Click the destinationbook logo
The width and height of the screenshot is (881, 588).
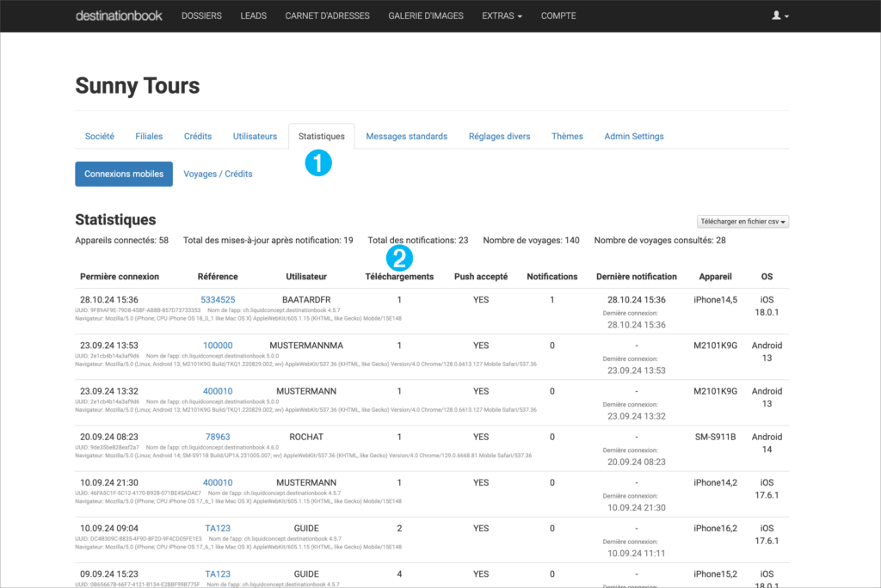pyautogui.click(x=119, y=15)
